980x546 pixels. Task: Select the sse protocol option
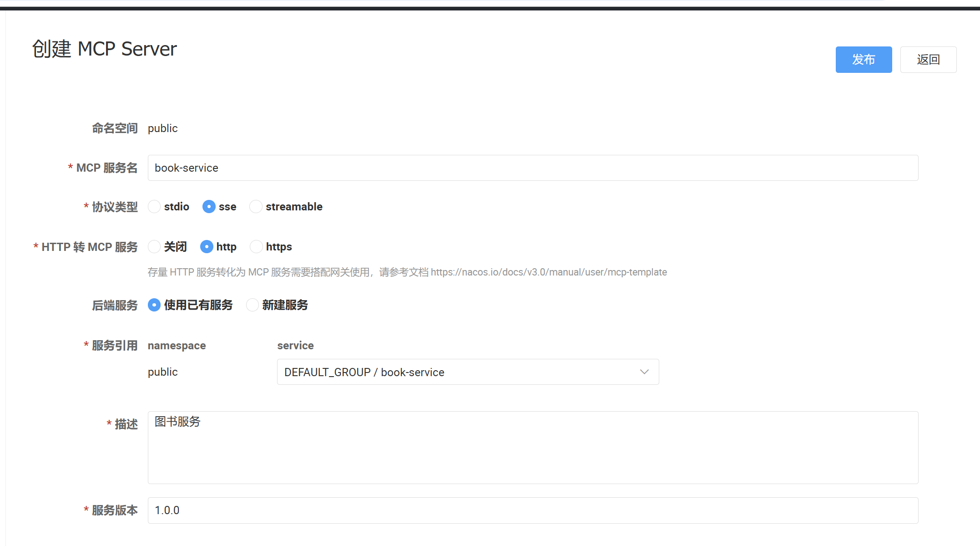click(x=209, y=207)
